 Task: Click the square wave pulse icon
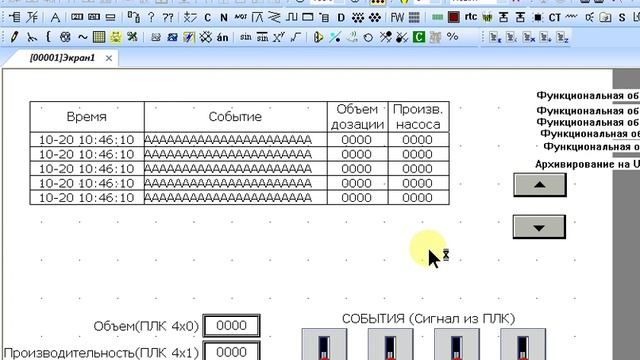[291, 18]
